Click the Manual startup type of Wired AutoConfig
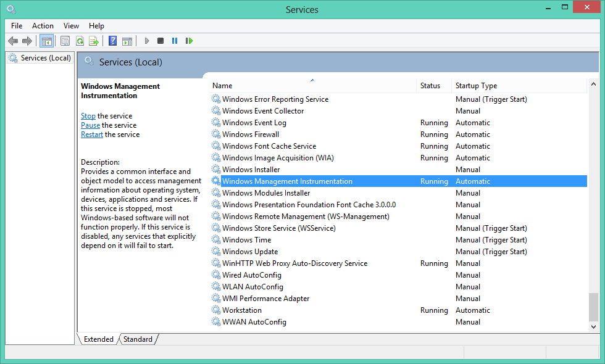The height and width of the screenshot is (364, 605). point(468,275)
